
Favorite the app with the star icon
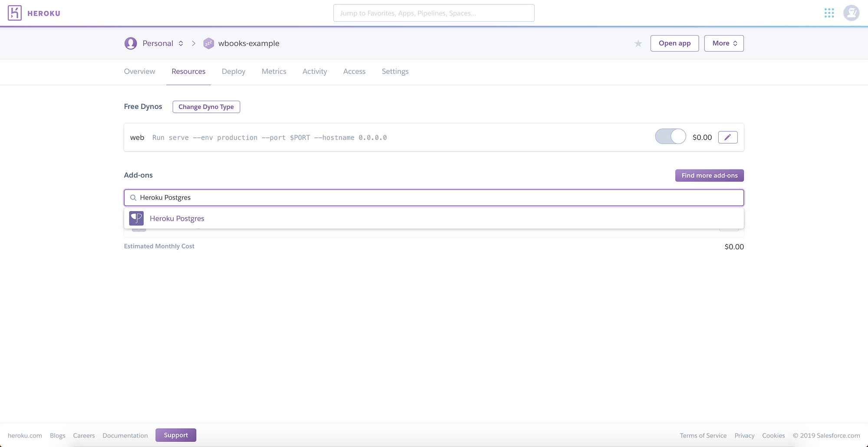[x=638, y=43]
